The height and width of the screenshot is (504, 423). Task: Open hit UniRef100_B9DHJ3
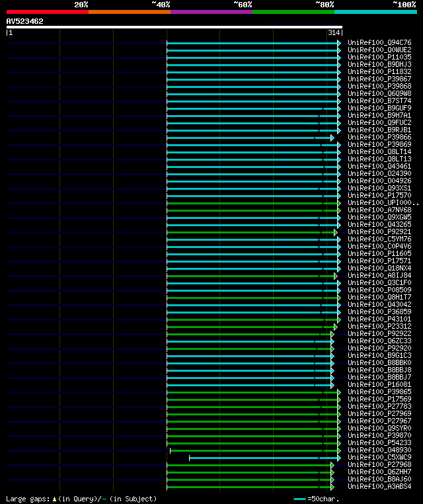[x=379, y=64]
